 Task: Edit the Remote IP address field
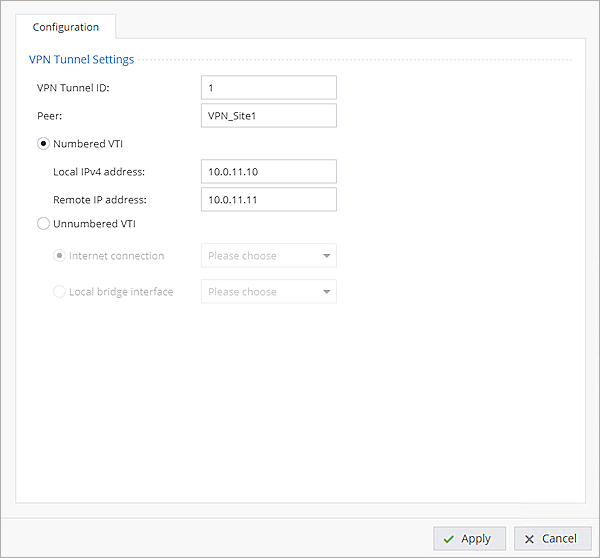click(268, 200)
